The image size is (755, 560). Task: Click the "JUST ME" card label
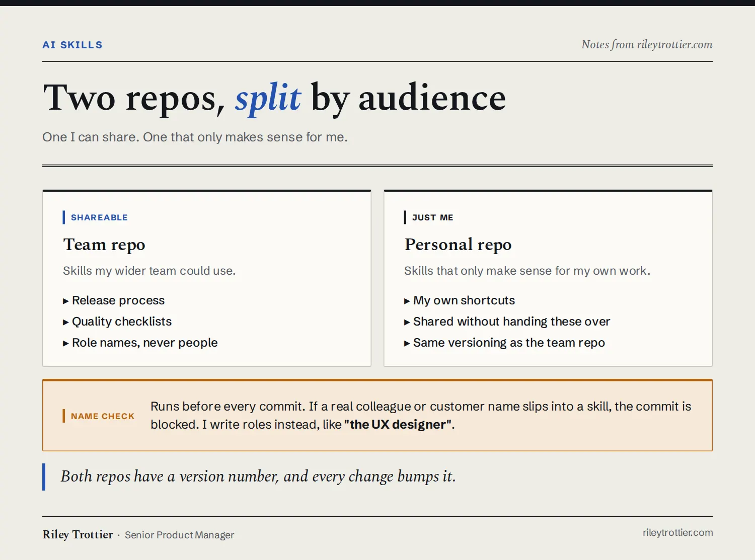pos(433,217)
